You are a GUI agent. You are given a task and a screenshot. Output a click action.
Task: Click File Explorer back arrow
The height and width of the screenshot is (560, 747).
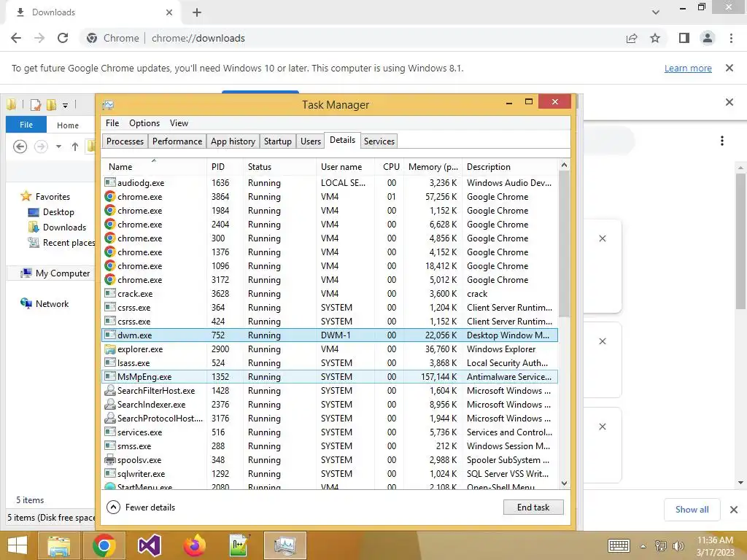(20, 147)
